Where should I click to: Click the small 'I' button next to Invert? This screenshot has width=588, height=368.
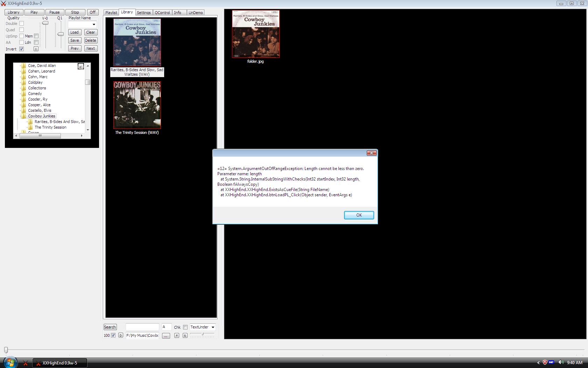(36, 49)
